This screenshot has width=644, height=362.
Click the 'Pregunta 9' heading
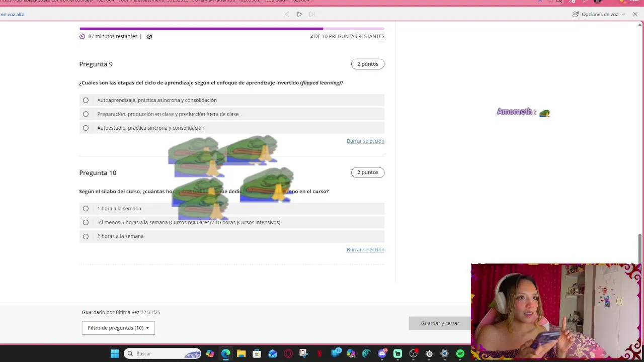(x=96, y=64)
